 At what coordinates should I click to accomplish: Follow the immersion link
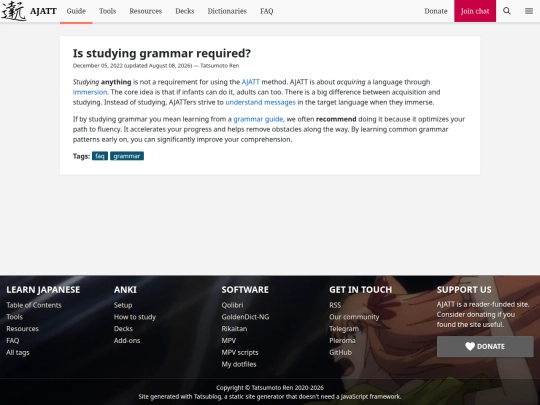[90, 92]
